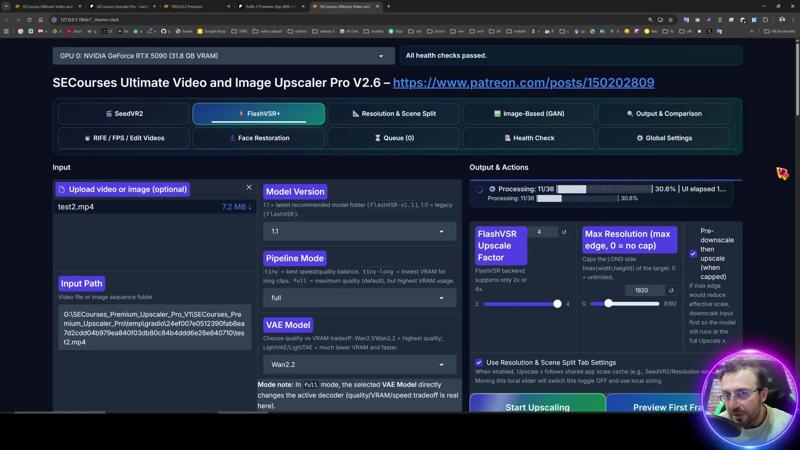
Task: Open the browser profile avatar icon
Action: [782, 19]
